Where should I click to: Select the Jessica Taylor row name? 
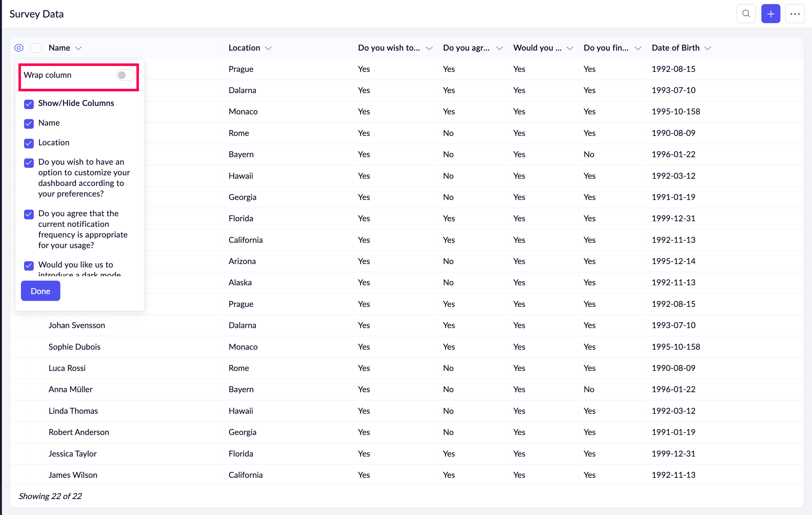pyautogui.click(x=73, y=454)
